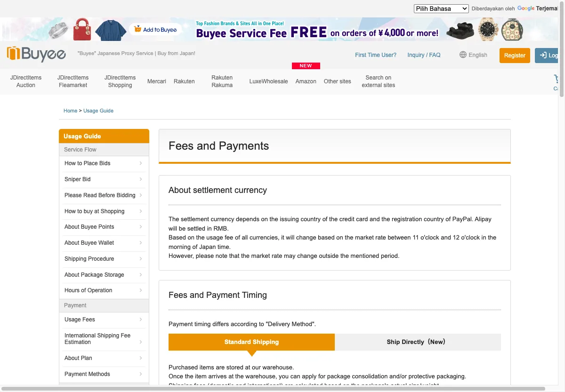
Task: Click chevron on Hours of Operation row
Action: 141,290
